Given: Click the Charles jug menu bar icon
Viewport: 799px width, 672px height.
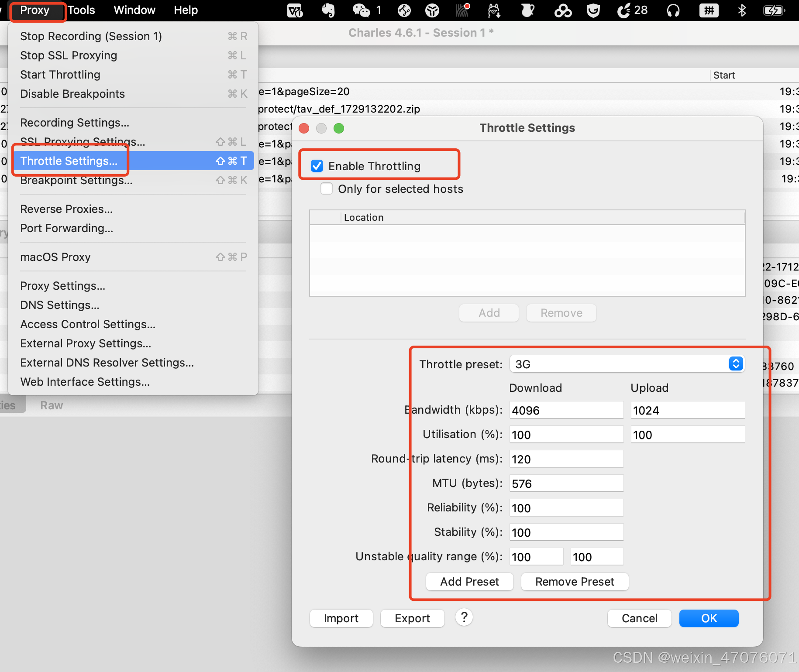Looking at the screenshot, I should (x=528, y=10).
